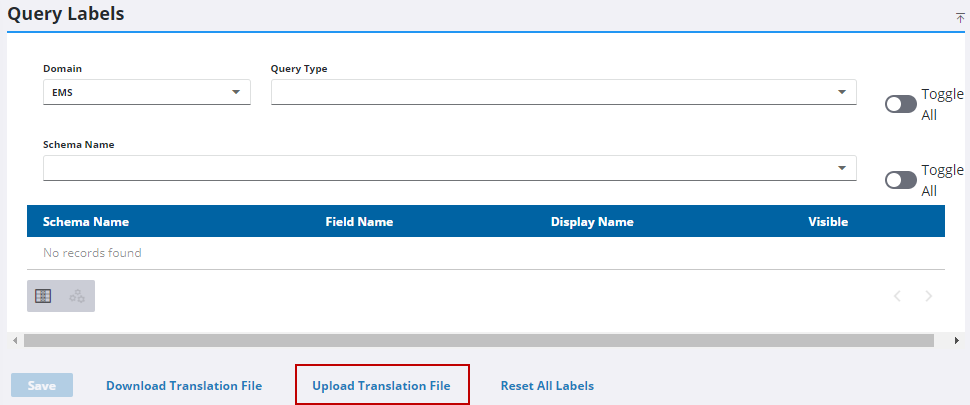Click Reset All Labels

click(x=547, y=386)
